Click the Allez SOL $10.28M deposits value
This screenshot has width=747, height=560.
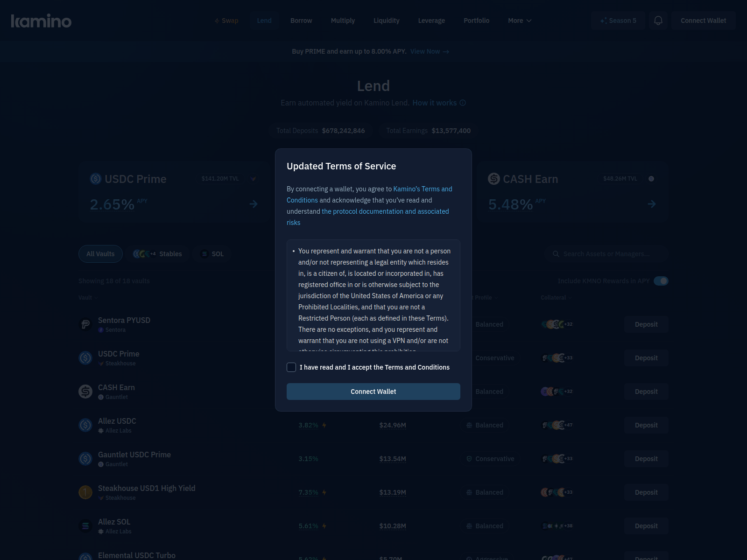click(x=393, y=526)
